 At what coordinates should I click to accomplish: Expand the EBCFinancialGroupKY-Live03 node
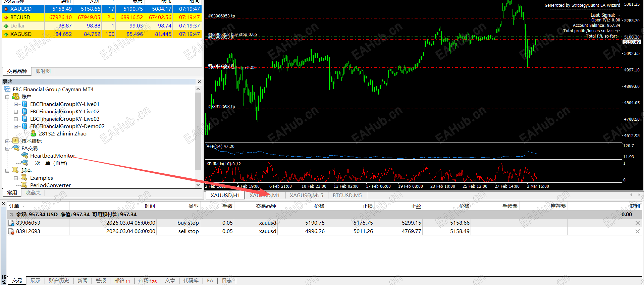tap(16, 119)
